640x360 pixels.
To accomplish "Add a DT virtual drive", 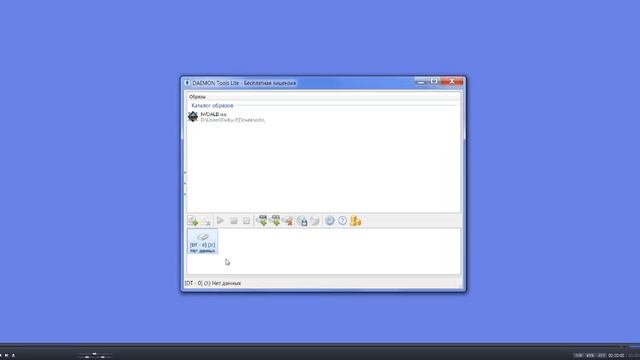I will 262,221.
